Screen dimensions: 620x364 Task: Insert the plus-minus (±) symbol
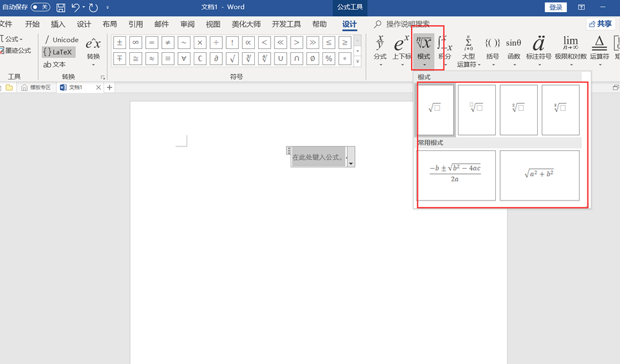coord(119,42)
